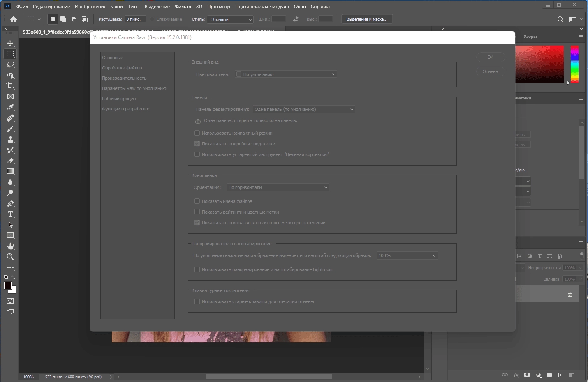Open the 'Панель редактирования' dropdown
The height and width of the screenshot is (382, 588).
point(304,109)
